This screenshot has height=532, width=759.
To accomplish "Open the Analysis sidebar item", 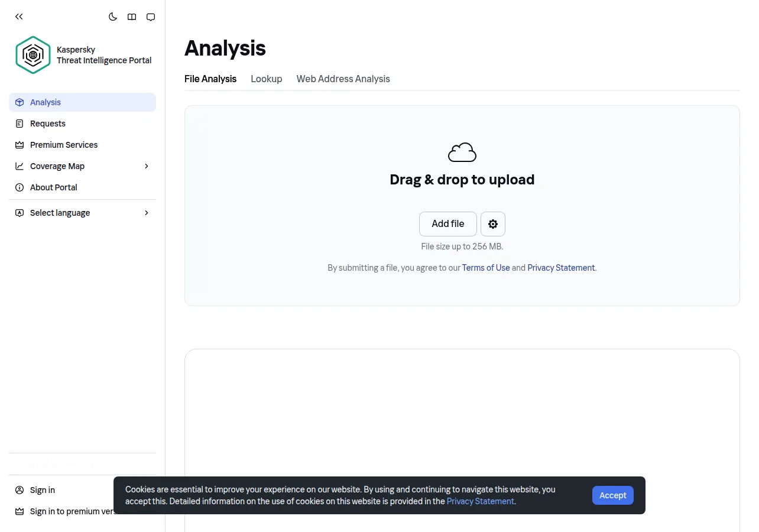I will coord(83,102).
